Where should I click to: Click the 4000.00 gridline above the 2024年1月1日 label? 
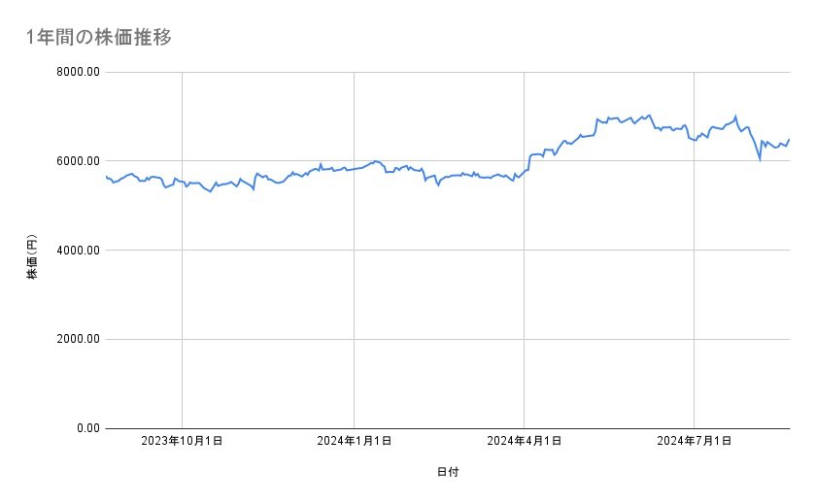click(354, 251)
